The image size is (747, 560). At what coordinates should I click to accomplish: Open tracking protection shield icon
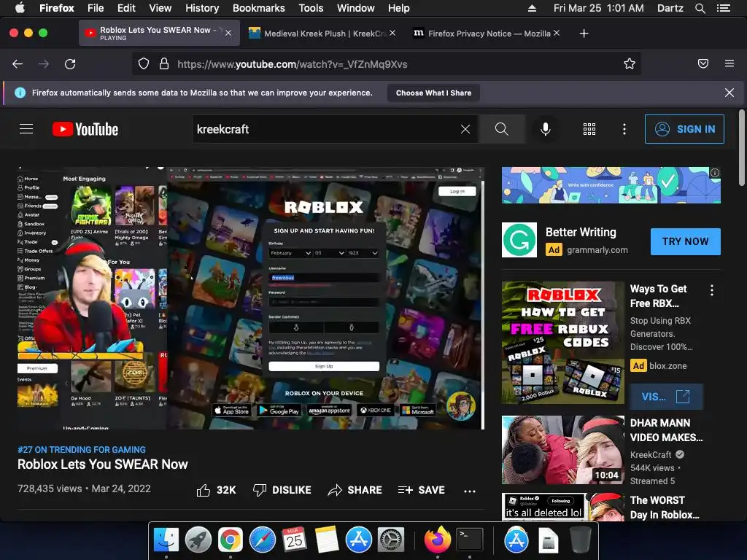144,64
